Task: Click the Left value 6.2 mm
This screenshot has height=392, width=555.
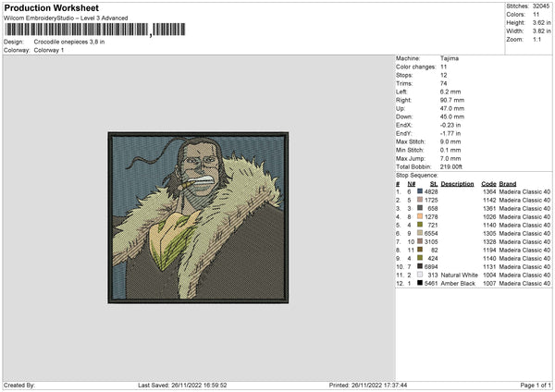Action: 450,92
